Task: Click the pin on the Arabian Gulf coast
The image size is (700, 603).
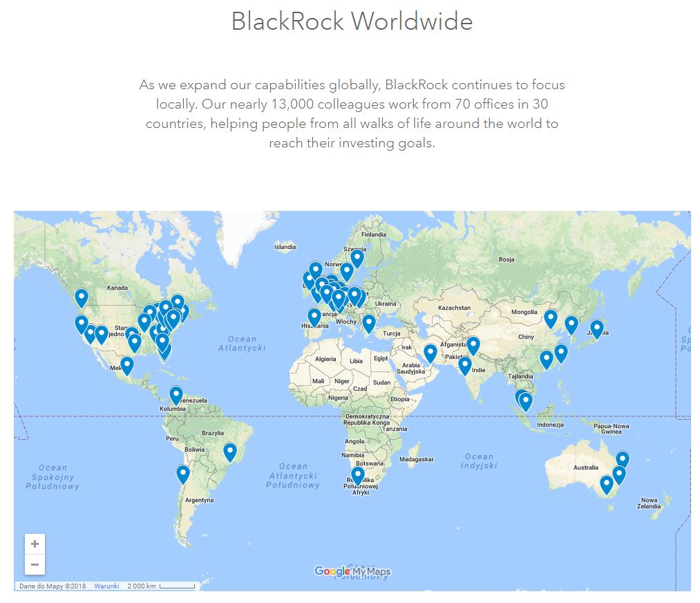Action: pos(430,353)
